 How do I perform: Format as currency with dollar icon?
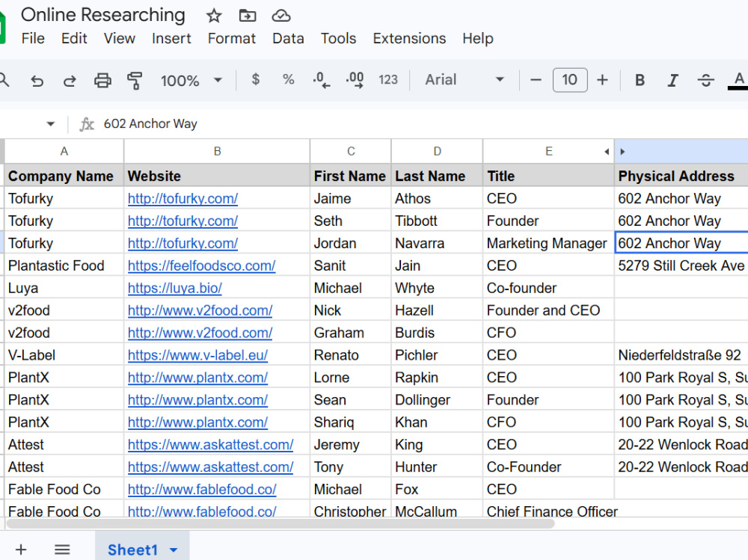[256, 79]
